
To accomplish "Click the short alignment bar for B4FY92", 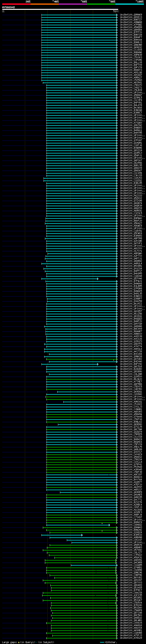I will coord(70,364).
